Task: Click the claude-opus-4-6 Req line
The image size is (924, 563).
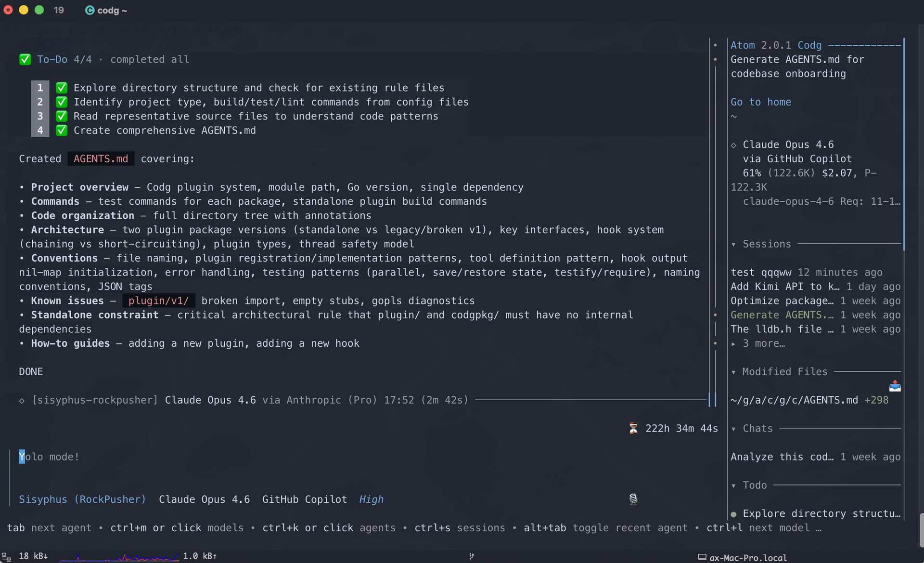Action: (x=821, y=201)
